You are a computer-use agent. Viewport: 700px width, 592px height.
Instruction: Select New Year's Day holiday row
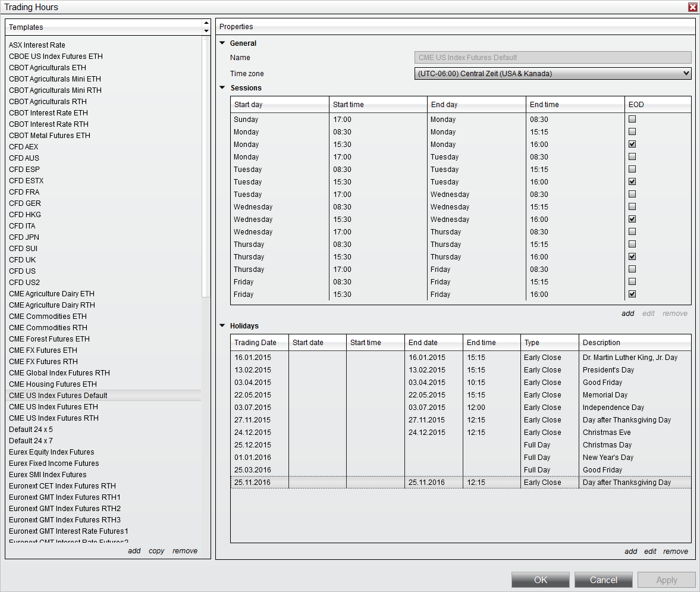[461, 457]
